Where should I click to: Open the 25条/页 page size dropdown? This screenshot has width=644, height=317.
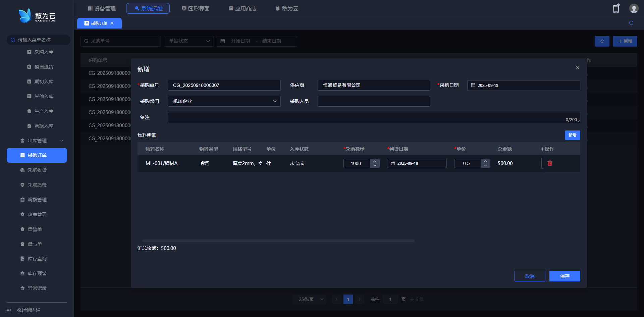[x=310, y=299]
